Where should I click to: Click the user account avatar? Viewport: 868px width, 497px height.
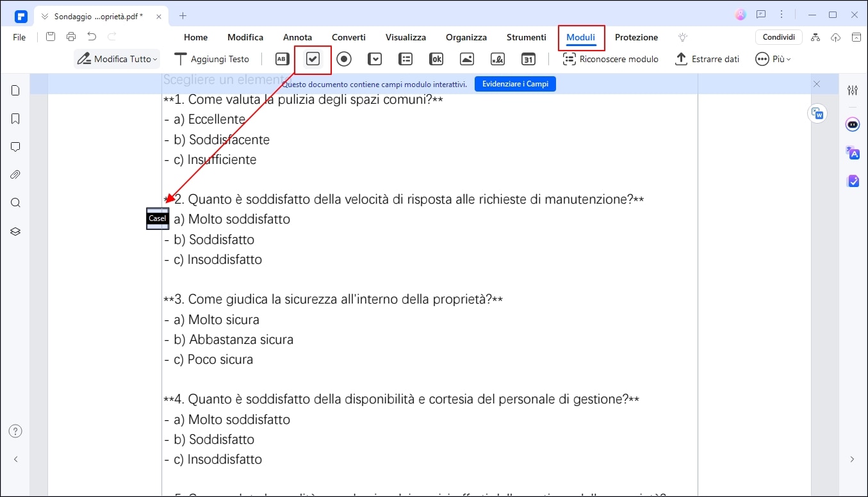click(741, 15)
